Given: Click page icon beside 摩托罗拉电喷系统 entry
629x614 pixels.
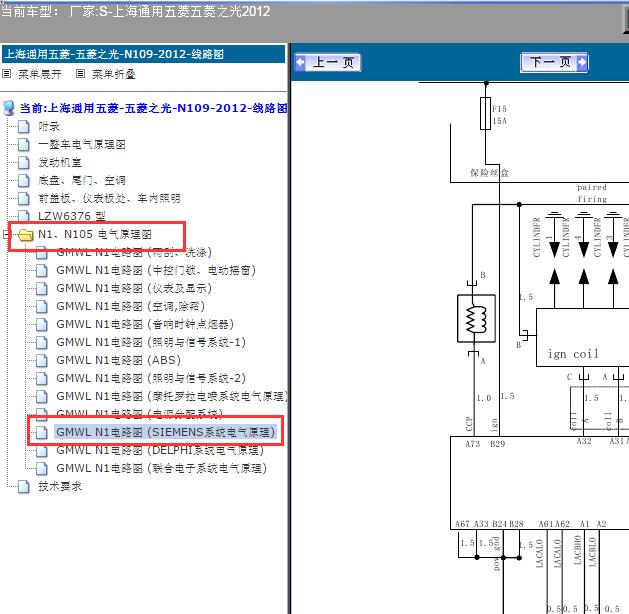Looking at the screenshot, I should click(x=42, y=396).
